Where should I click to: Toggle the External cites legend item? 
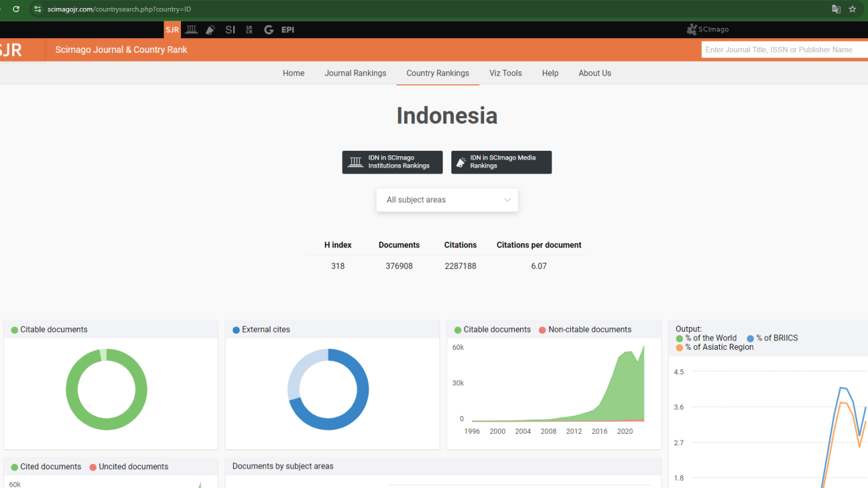point(261,330)
